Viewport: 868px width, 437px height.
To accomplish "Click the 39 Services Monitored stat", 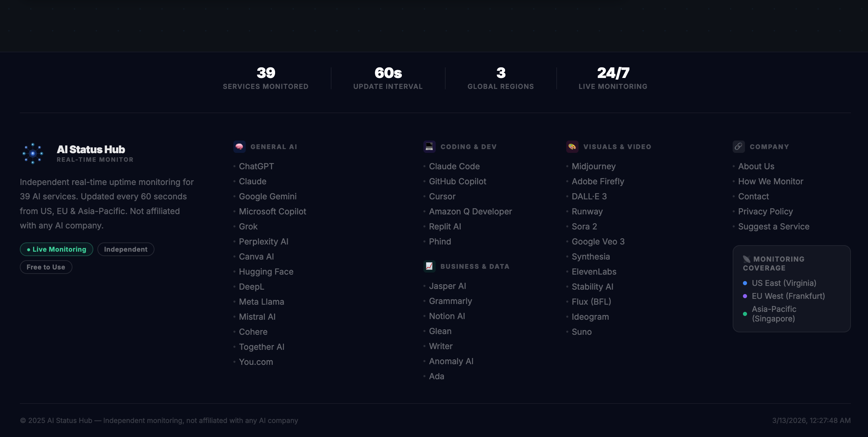I will coord(266,78).
